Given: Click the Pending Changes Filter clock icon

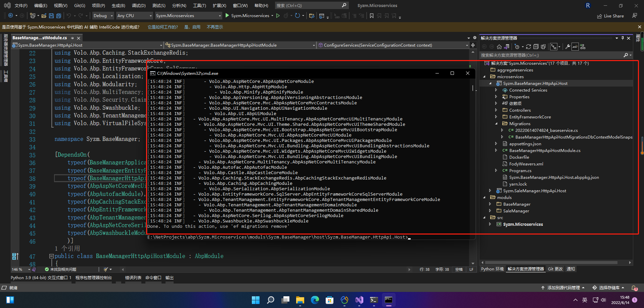Looking at the screenshot, I should [517, 47].
